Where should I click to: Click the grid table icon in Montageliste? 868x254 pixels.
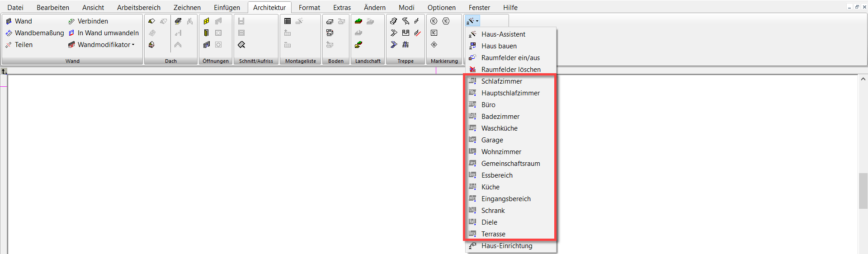(x=288, y=21)
